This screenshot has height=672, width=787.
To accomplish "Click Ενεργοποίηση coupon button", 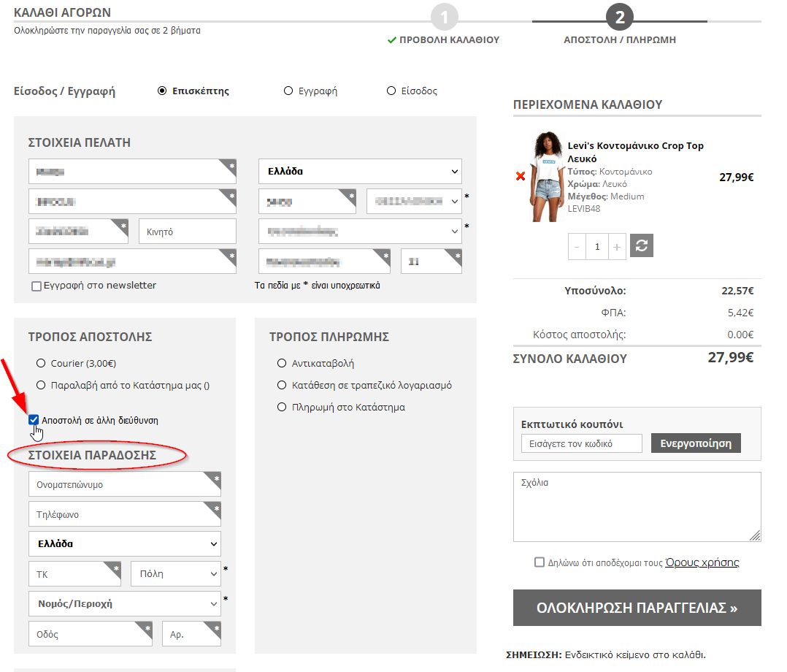I will pos(696,443).
